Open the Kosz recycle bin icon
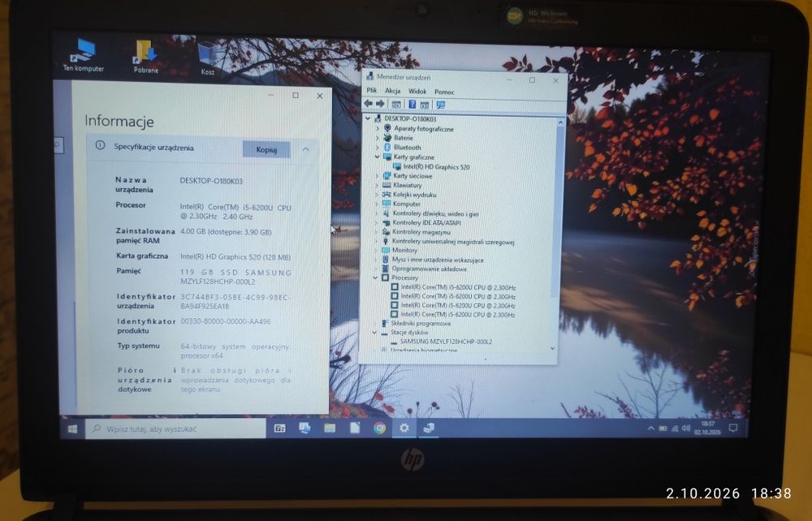This screenshot has width=812, height=521. [x=208, y=58]
